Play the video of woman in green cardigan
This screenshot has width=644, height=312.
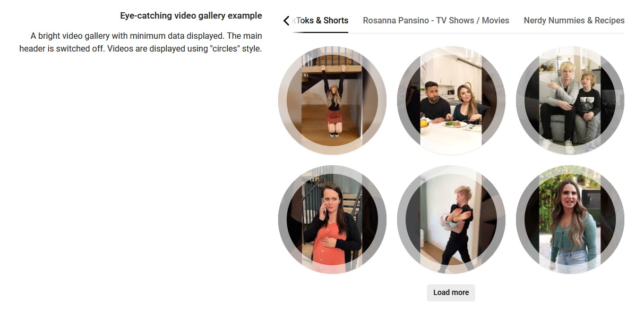click(x=570, y=220)
